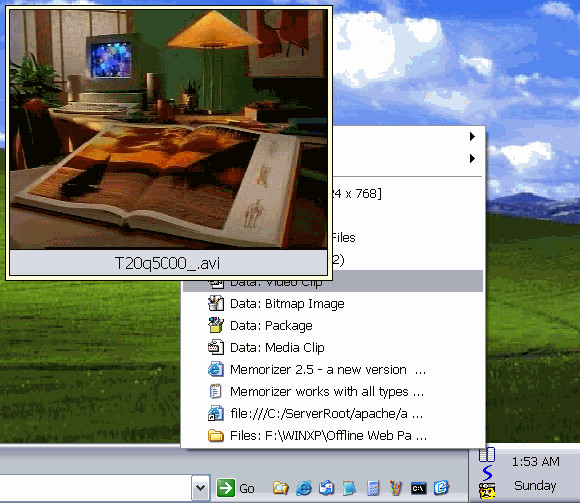Viewport: 580px width, 503px height.
Task: Click the 1:53 AM clock
Action: [x=536, y=462]
